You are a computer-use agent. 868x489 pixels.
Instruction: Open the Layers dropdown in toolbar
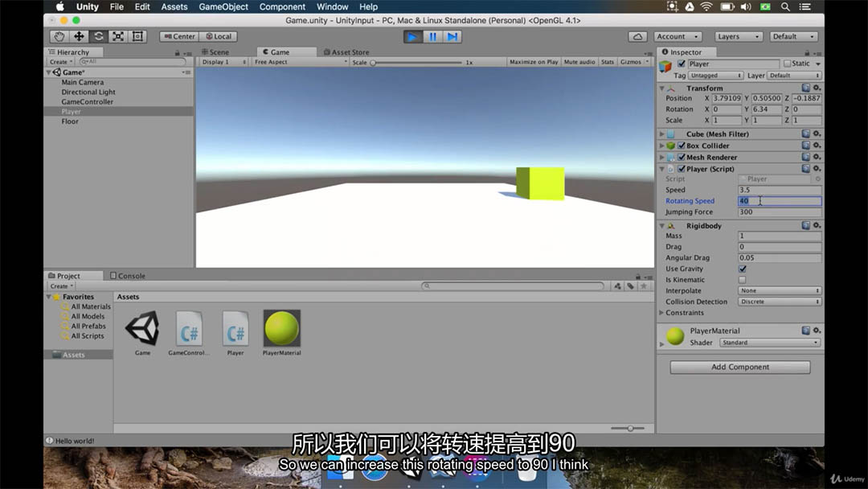click(738, 36)
